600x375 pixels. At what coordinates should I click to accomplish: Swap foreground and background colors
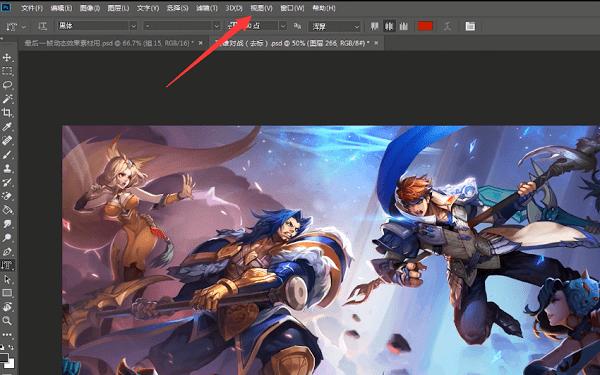[x=11, y=347]
